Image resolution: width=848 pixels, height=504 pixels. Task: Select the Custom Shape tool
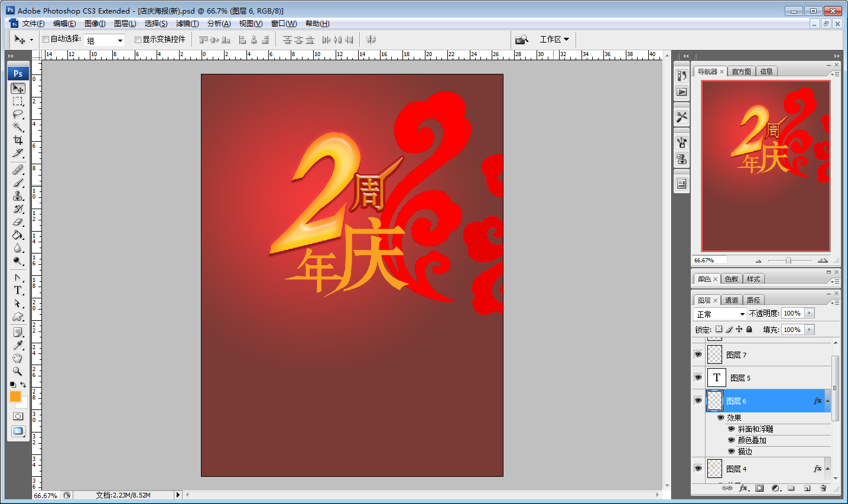coord(18,317)
